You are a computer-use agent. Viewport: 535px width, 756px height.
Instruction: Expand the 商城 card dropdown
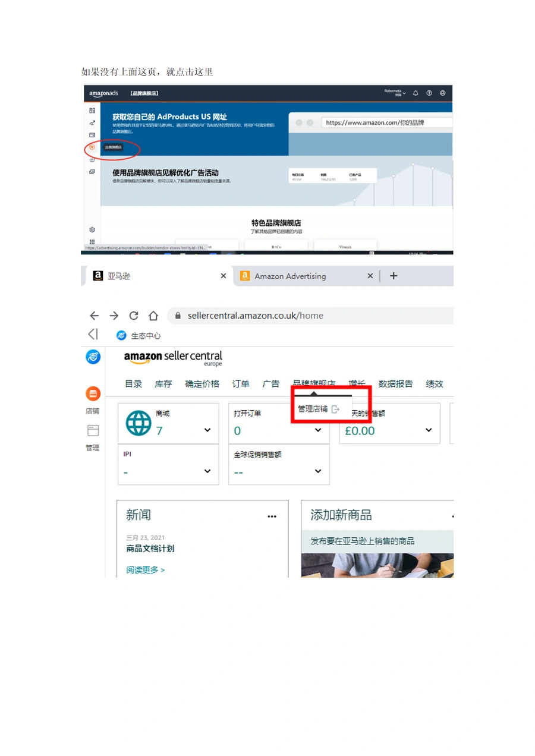pos(207,430)
